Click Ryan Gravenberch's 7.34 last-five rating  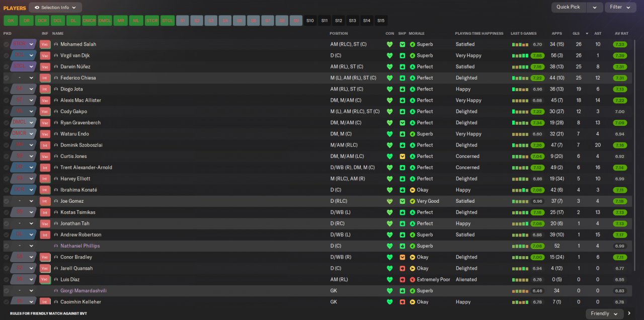537,123
